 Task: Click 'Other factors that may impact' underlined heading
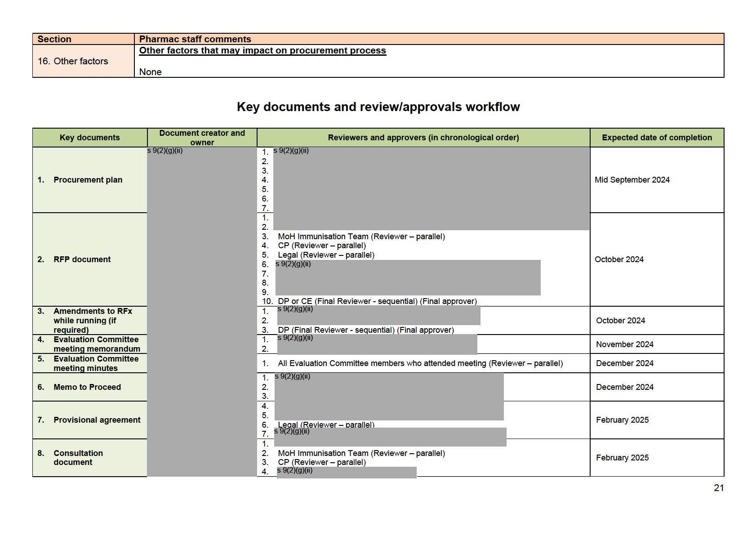click(x=262, y=51)
